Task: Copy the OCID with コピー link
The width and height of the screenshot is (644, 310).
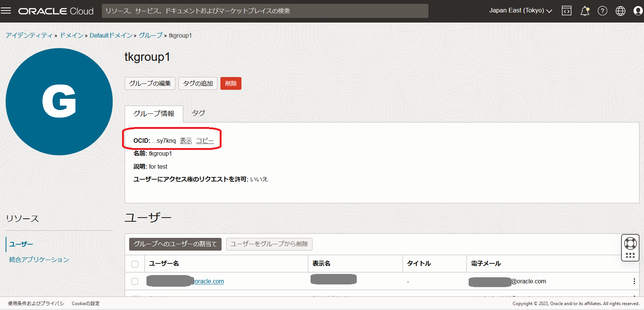Action: (x=205, y=141)
